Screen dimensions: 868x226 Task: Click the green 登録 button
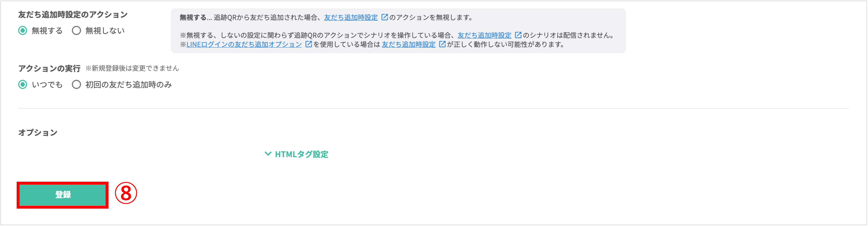tap(63, 195)
